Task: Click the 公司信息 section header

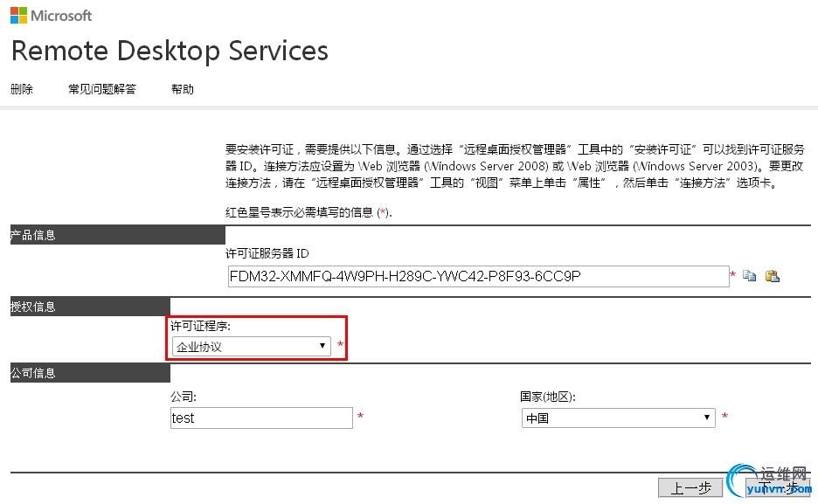Action: click(x=90, y=373)
